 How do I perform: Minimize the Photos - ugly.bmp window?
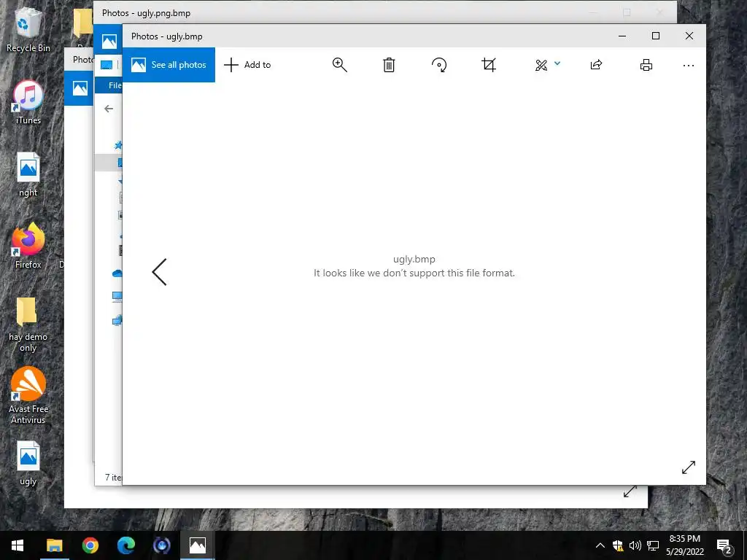[622, 36]
